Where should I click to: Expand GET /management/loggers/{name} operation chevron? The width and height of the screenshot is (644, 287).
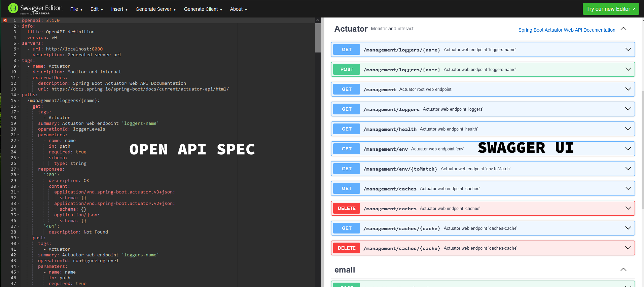[628, 49]
